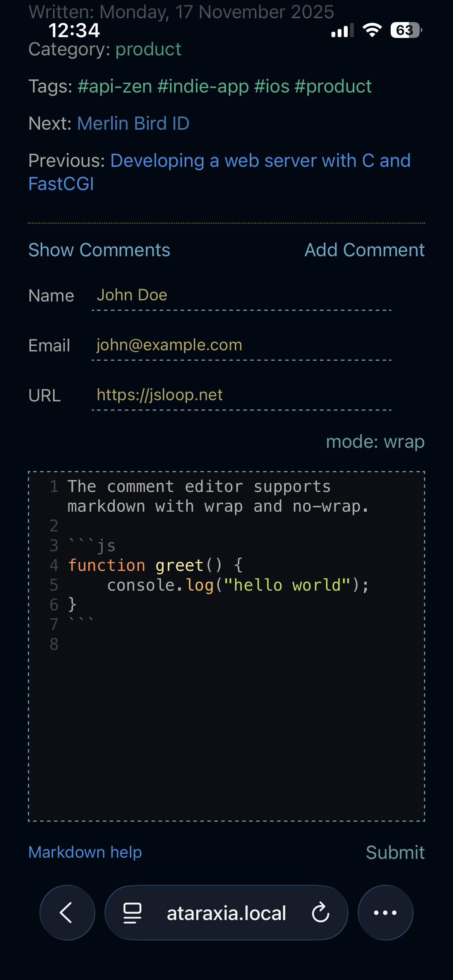Viewport: 453px width, 980px height.
Task: Tap the reload page icon
Action: click(321, 912)
